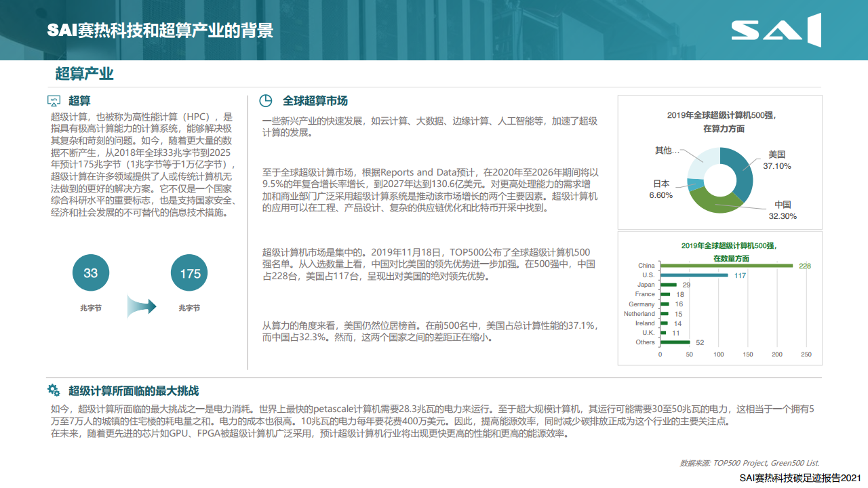Click the 超算 presentation-board icon

[54, 101]
